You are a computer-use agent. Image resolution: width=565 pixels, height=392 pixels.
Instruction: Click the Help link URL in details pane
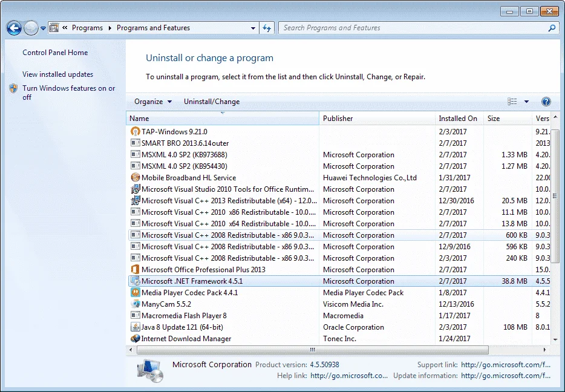click(x=349, y=376)
